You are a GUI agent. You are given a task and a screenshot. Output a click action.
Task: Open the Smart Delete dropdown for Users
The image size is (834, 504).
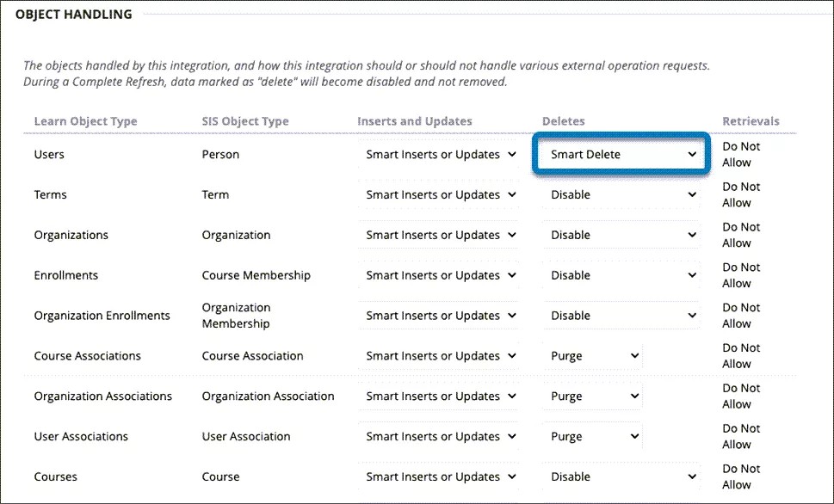(x=621, y=154)
